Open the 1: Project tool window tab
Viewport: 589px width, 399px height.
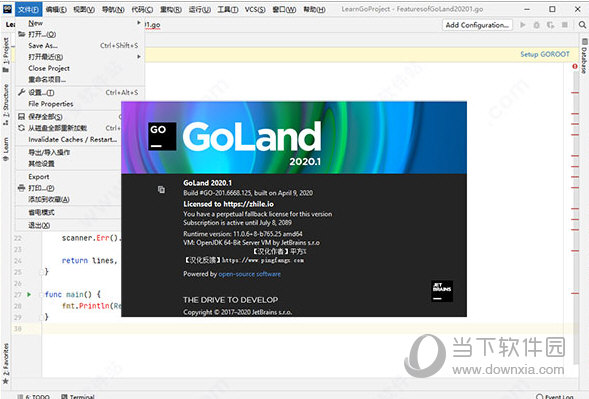tap(6, 55)
